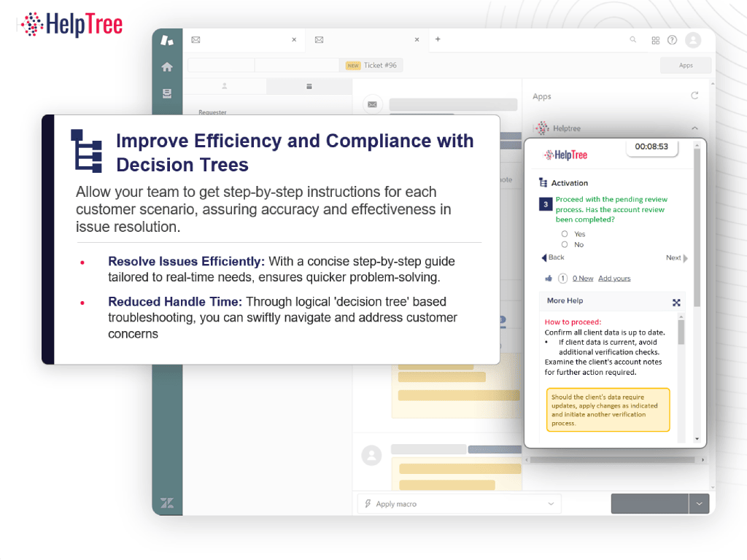
Task: Refresh the Apps panel with the reload icon
Action: 694,96
